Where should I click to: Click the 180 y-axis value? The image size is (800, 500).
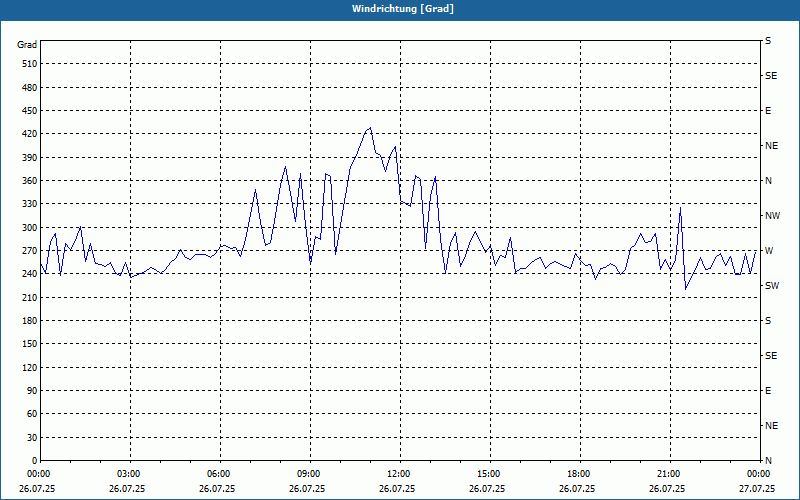30,320
